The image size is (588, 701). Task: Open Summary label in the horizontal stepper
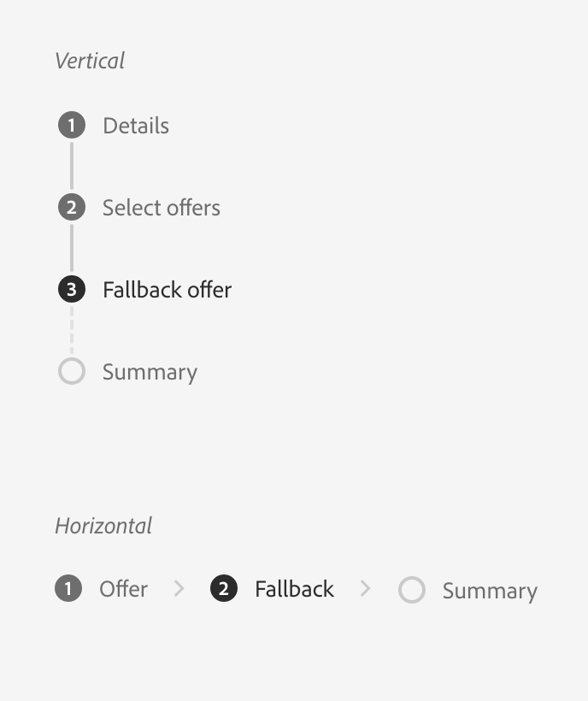click(x=491, y=591)
